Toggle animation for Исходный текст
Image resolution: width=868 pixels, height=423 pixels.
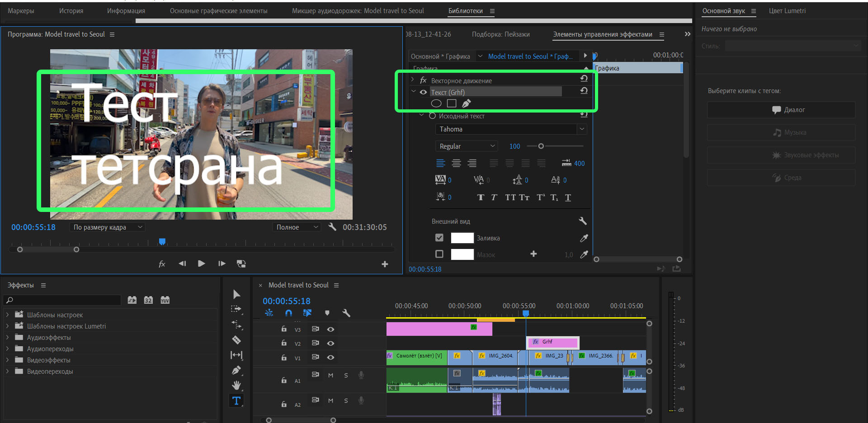coord(432,116)
